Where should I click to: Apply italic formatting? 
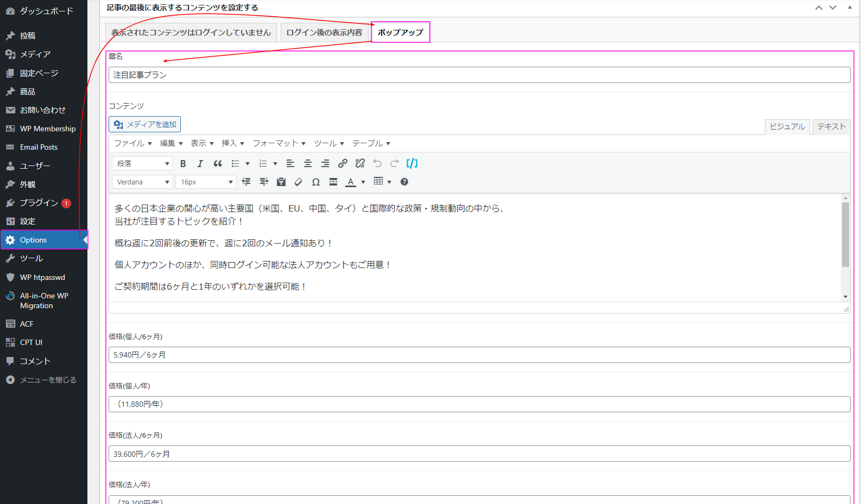(x=200, y=163)
